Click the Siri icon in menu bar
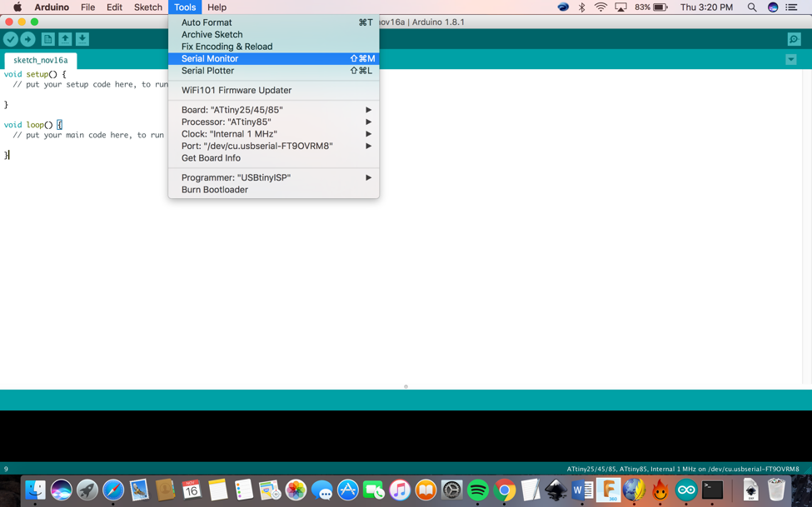The width and height of the screenshot is (812, 507). [773, 7]
